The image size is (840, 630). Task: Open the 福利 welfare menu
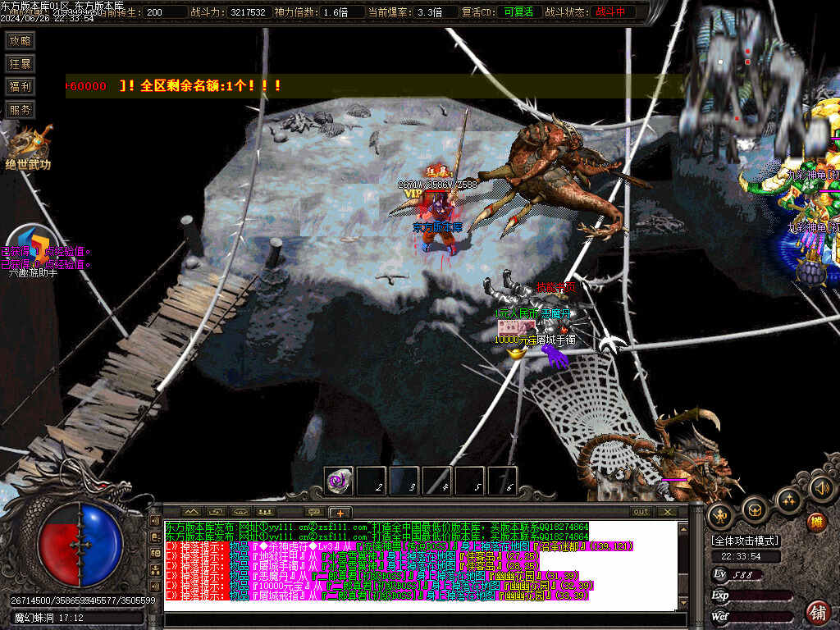click(x=20, y=86)
